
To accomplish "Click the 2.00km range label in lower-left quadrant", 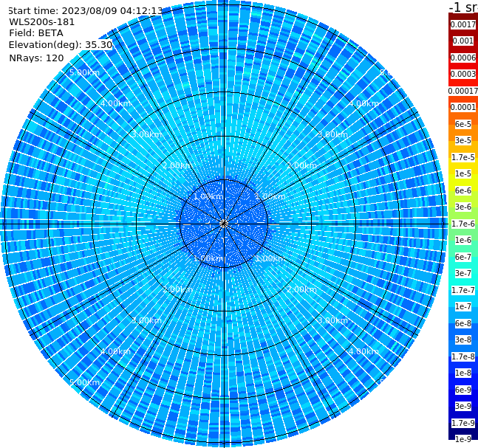I will tap(177, 289).
